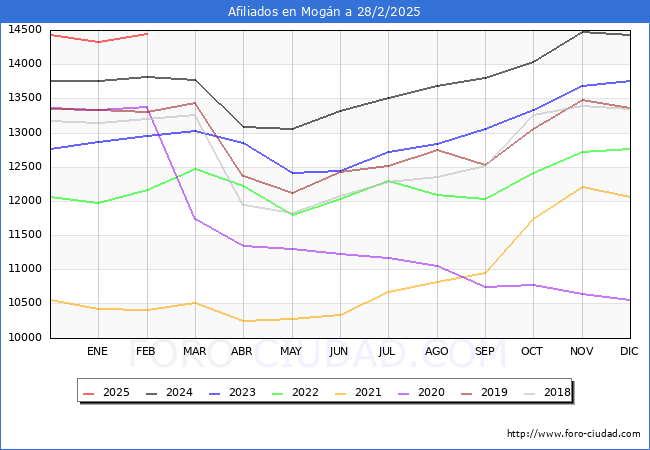Image resolution: width=650 pixels, height=450 pixels.
Task: Click the blue 2023 legend color line
Action: click(x=215, y=393)
